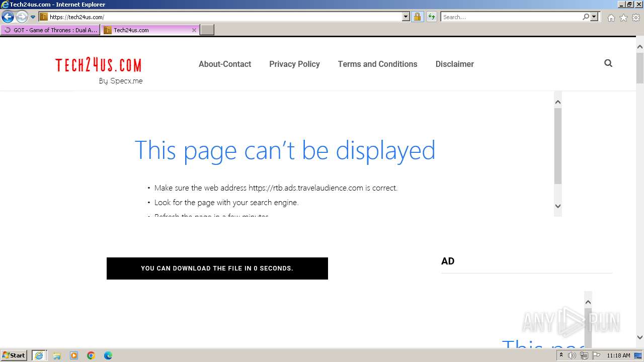This screenshot has height=362, width=644.
Task: Open the Windows Start button
Action: [14, 355]
